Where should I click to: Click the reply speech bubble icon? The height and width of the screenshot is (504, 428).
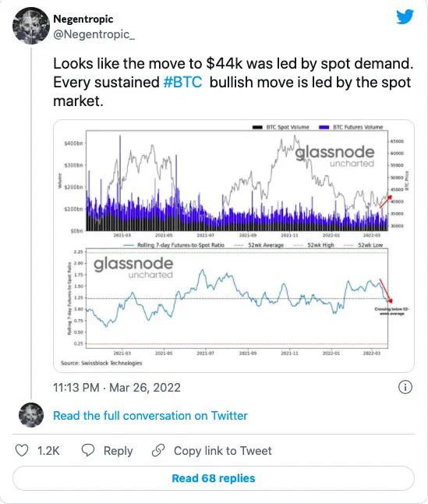pyautogui.click(x=87, y=450)
